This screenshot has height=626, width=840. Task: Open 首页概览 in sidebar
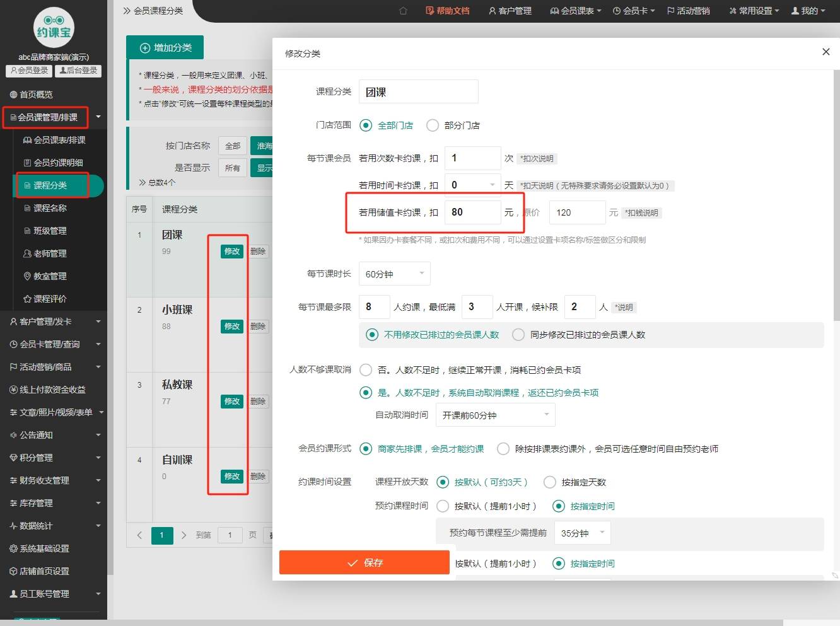[31, 95]
